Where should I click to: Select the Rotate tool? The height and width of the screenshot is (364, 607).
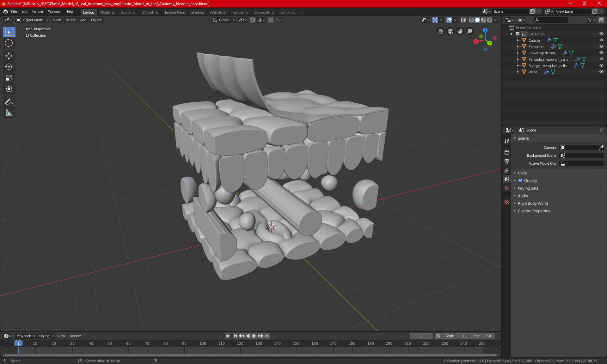pos(9,67)
